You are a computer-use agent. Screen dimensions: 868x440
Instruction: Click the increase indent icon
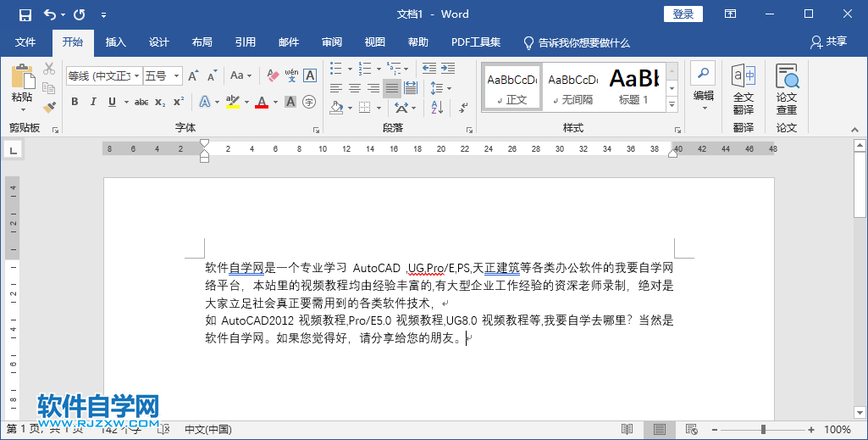(448, 69)
